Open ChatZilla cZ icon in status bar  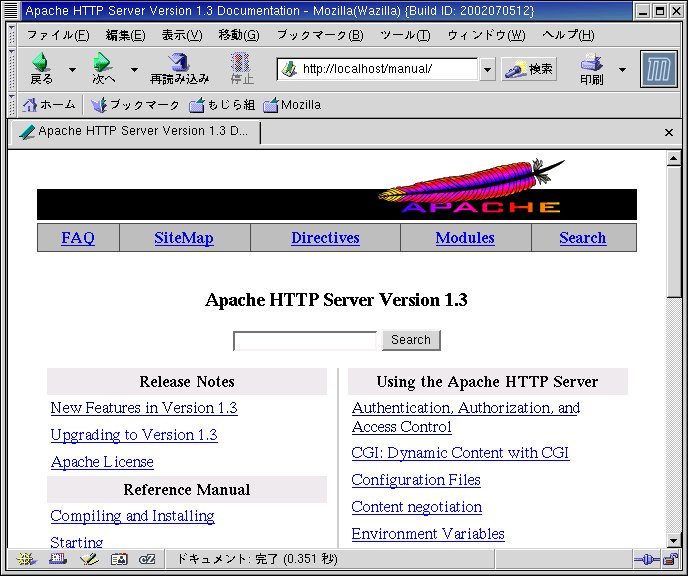click(147, 559)
